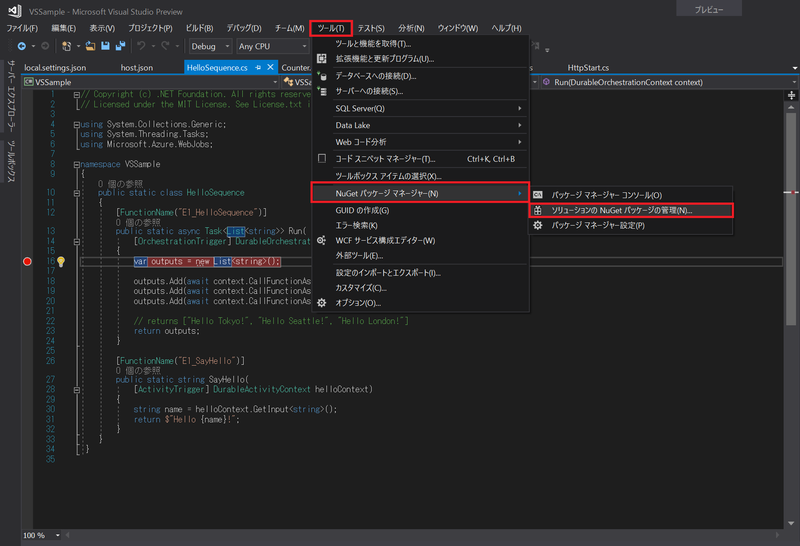The width and height of the screenshot is (800, 546).
Task: Expand the SQL Server(Q) submenu
Action: 420,108
